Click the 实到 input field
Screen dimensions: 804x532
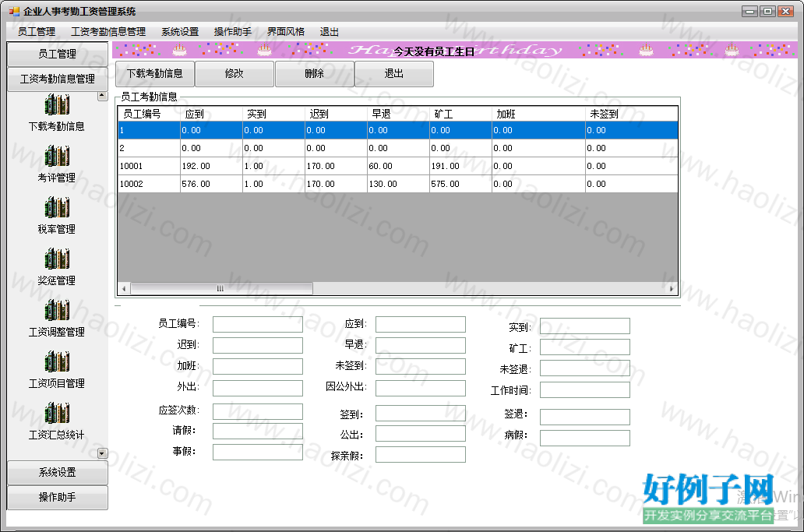click(x=584, y=326)
